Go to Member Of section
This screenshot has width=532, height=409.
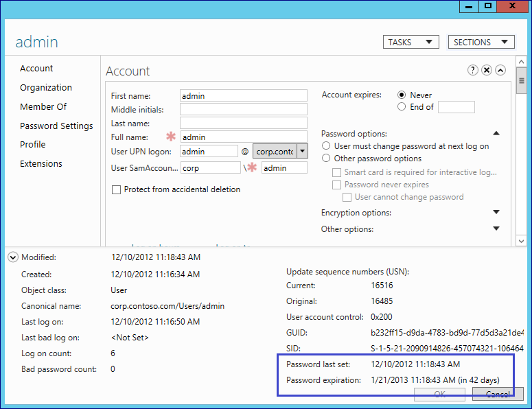click(x=43, y=107)
